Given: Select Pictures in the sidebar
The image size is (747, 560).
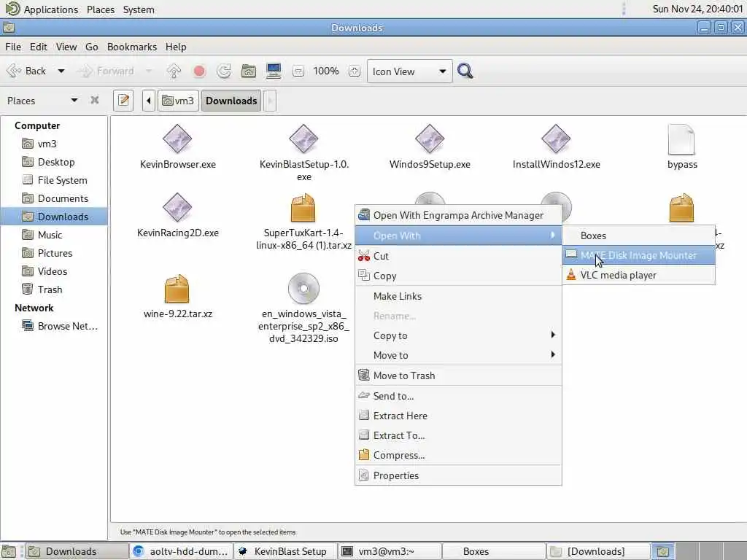Looking at the screenshot, I should pos(54,253).
